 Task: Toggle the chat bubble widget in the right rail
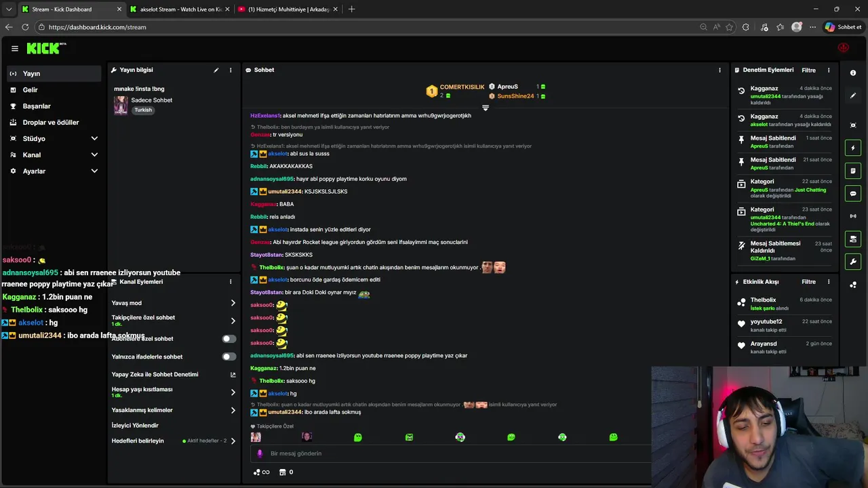[x=853, y=193]
